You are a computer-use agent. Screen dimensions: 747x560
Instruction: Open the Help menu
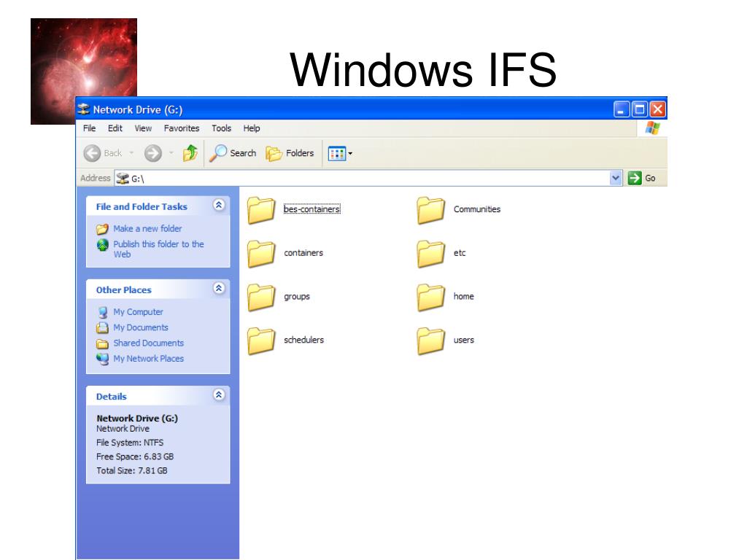pyautogui.click(x=252, y=128)
